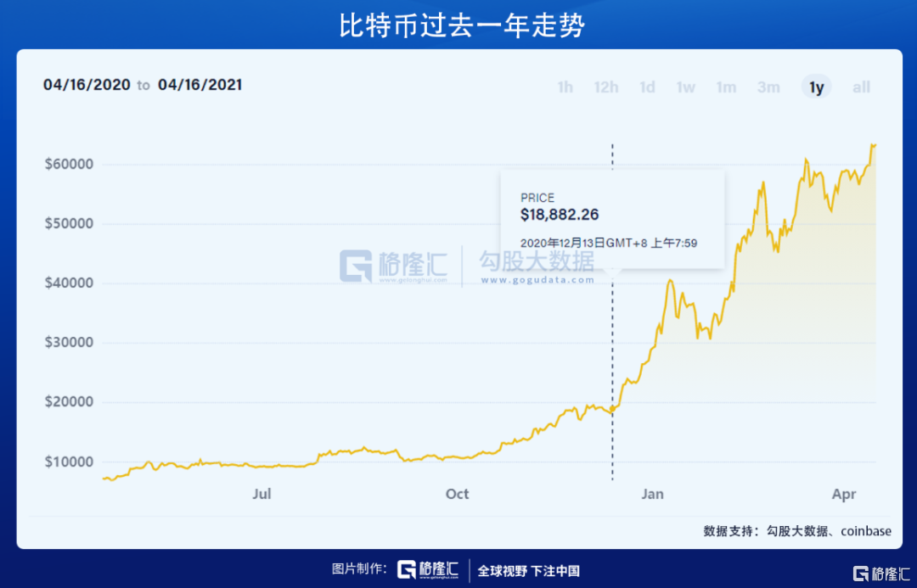917x588 pixels.
Task: Select the 1w range option
Action: (685, 87)
